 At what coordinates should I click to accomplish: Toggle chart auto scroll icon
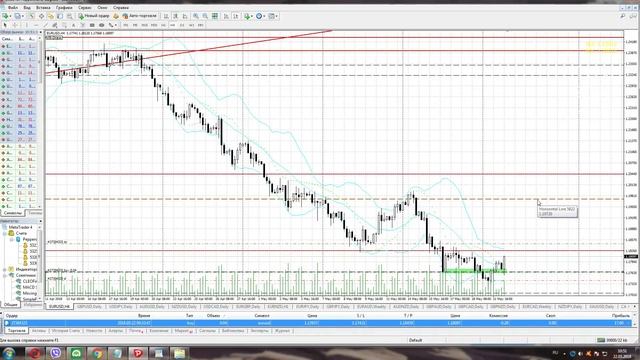(x=226, y=16)
